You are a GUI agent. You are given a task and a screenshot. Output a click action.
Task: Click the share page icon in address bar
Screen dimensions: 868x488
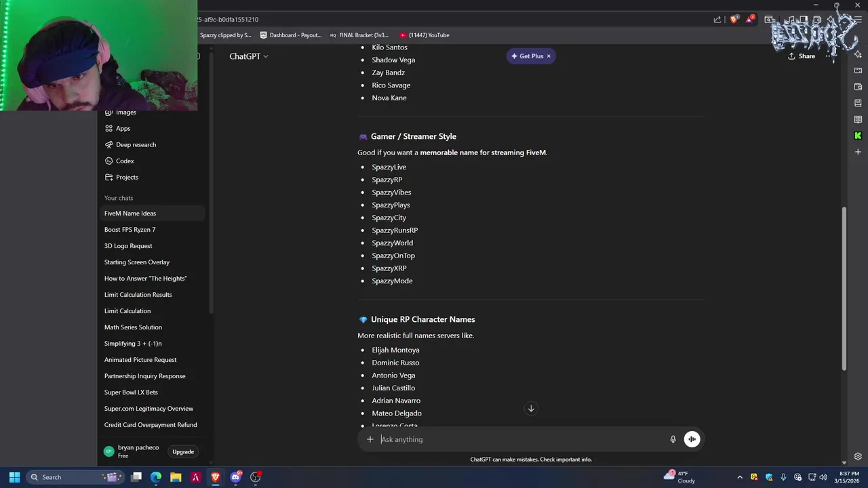coord(717,20)
